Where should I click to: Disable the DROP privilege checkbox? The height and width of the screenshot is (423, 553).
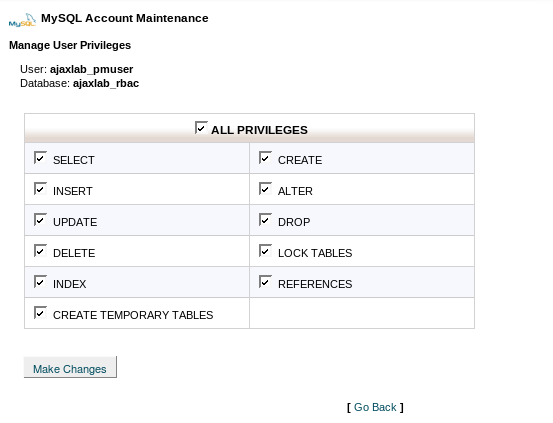coord(265,220)
